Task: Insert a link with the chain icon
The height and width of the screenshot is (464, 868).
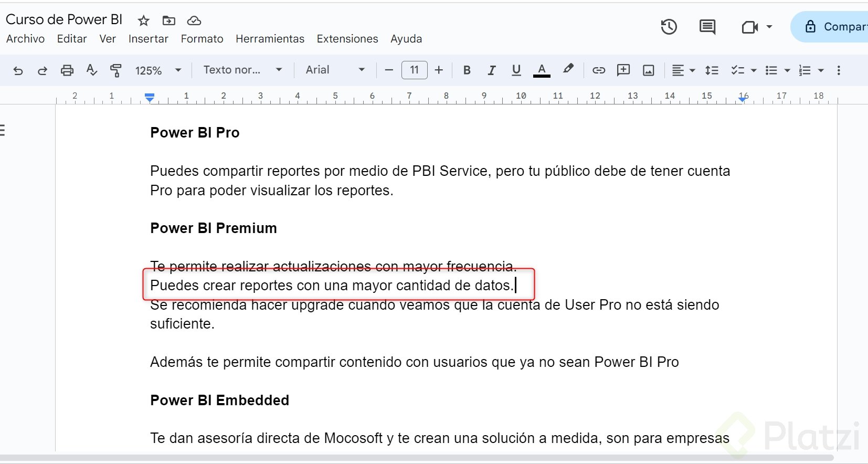Action: coord(599,70)
